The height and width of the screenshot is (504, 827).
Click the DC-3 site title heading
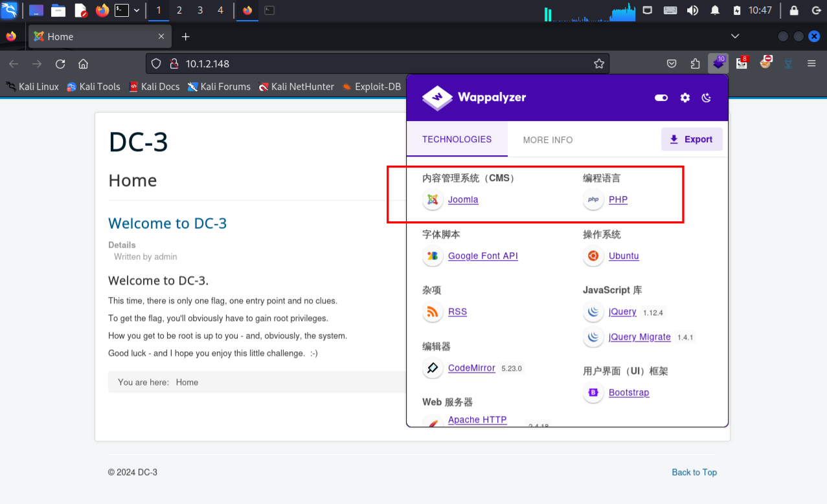pyautogui.click(x=139, y=142)
